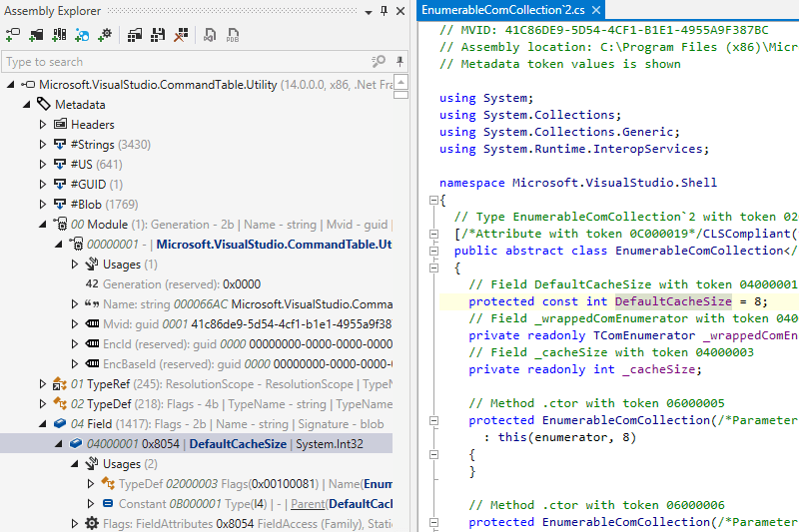Click the Assembly Explorer auto-hide pin icon
The width and height of the screenshot is (799, 532).
click(385, 11)
